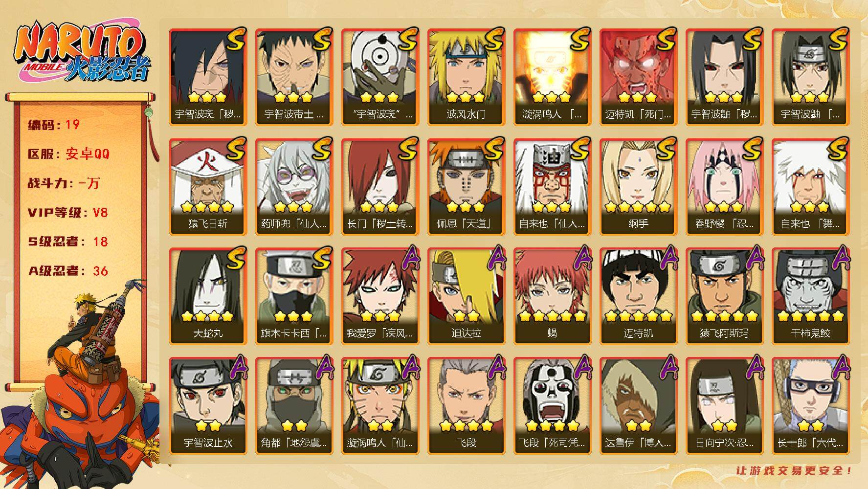Click the VIP等级 V8 label
Viewport: 868px width, 489px height.
click(68, 212)
